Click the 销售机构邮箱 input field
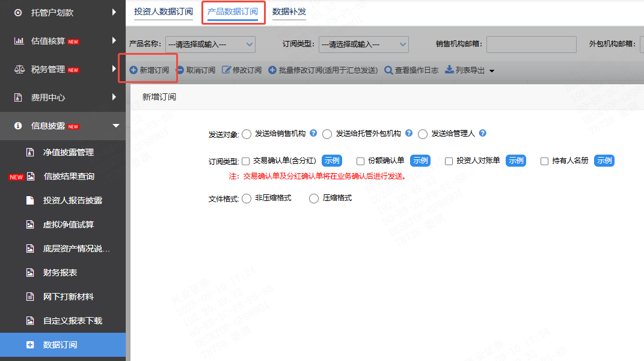Image resolution: width=644 pixels, height=361 pixels. [x=531, y=44]
